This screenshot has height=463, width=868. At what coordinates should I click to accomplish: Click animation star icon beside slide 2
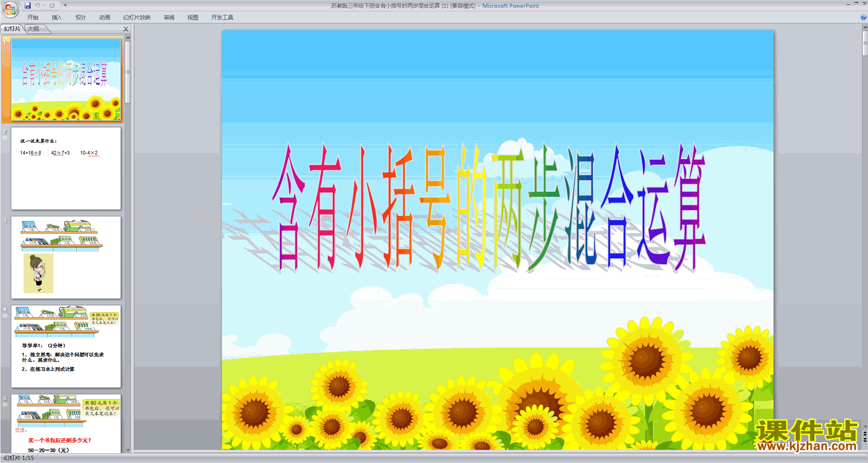5,137
